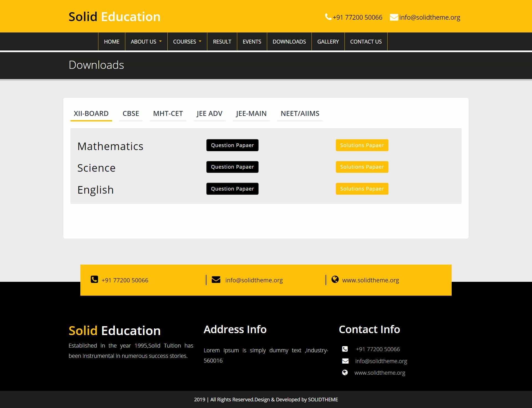Image resolution: width=532 pixels, height=408 pixels.
Task: Switch to the JEE-MAIN tab
Action: pos(251,113)
